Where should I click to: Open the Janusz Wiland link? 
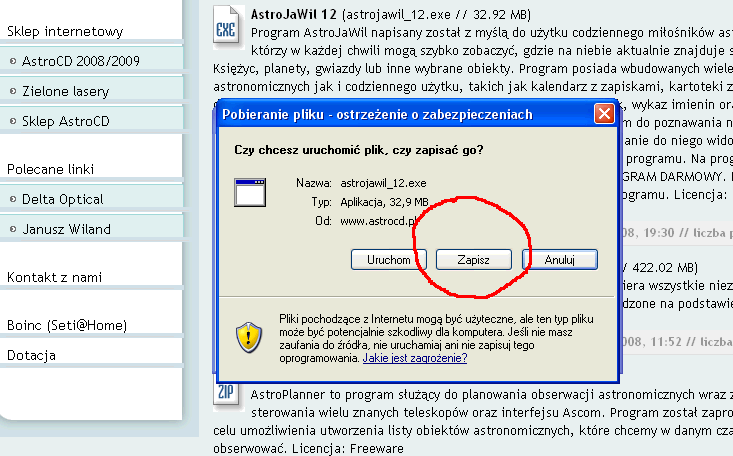66,229
